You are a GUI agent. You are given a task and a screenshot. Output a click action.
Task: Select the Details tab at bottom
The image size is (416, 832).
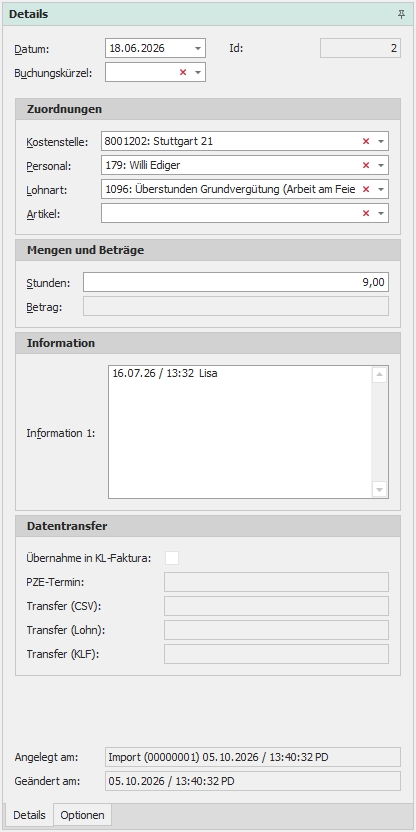pyautogui.click(x=29, y=815)
